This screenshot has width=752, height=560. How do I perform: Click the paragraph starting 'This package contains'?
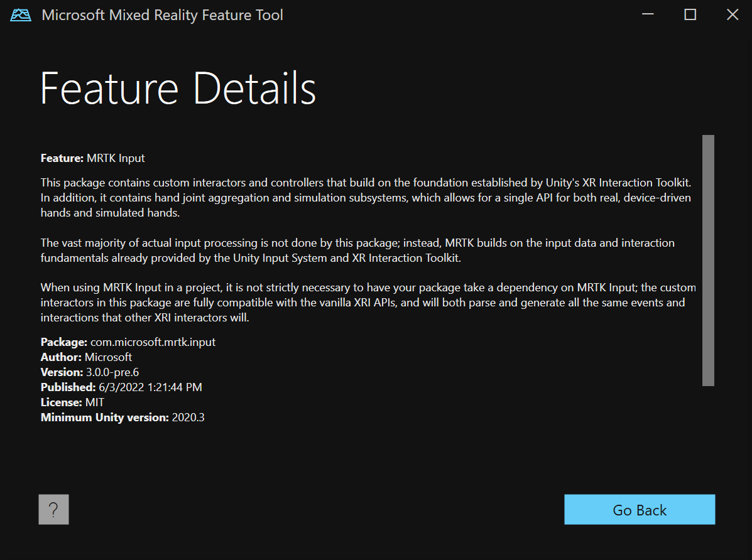pos(364,198)
